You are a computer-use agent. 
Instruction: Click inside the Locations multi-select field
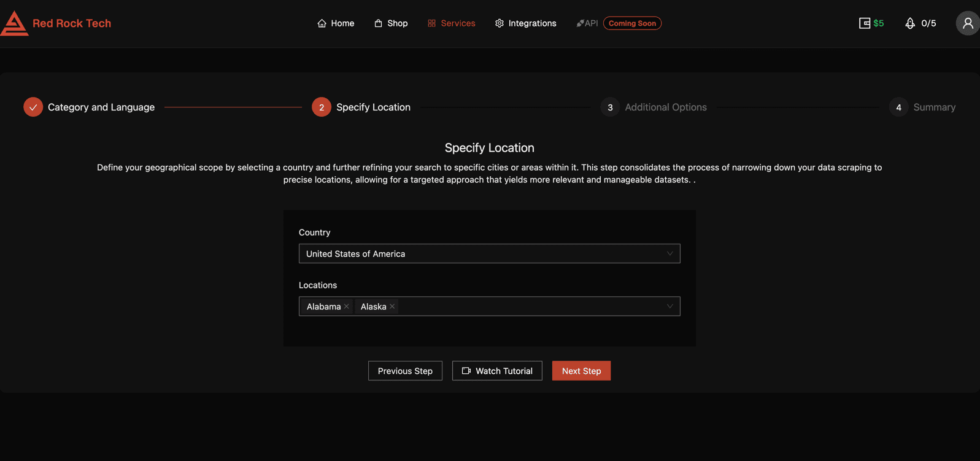489,306
